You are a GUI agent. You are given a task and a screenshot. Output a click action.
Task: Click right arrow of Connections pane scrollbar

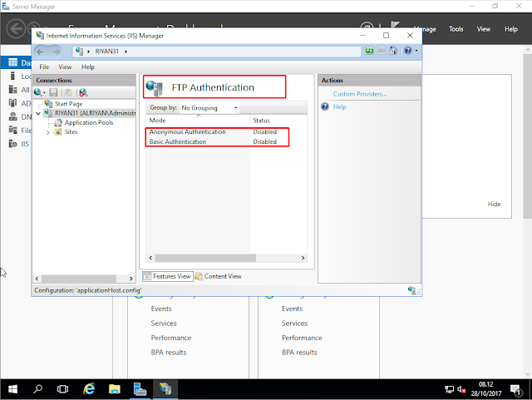[x=131, y=279]
